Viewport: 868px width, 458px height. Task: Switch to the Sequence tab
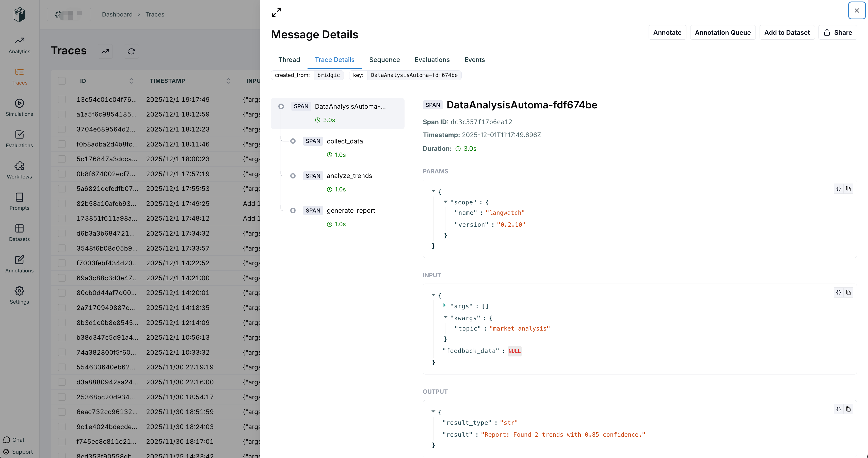(384, 60)
